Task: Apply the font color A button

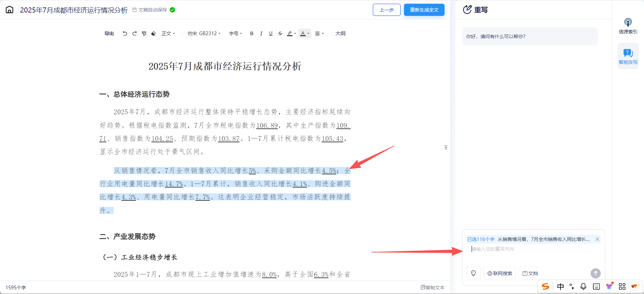Action: pos(303,33)
